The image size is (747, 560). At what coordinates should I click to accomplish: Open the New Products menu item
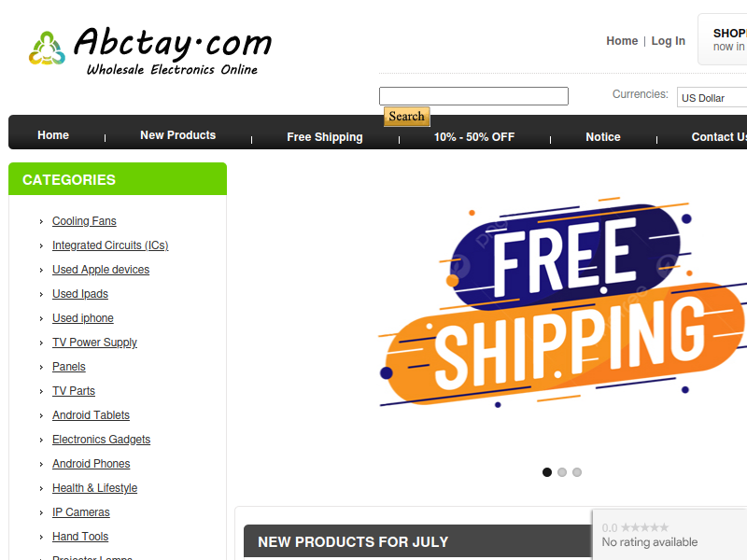(177, 135)
